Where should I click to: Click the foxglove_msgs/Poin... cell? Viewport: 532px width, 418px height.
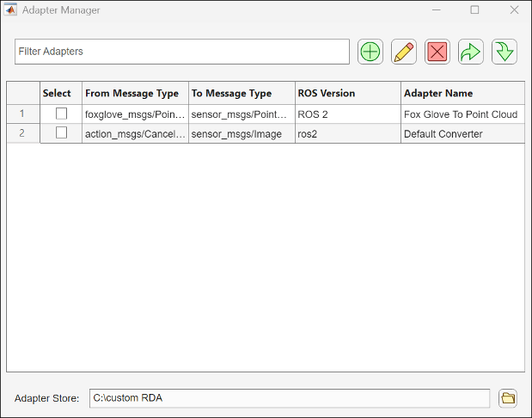click(x=136, y=114)
